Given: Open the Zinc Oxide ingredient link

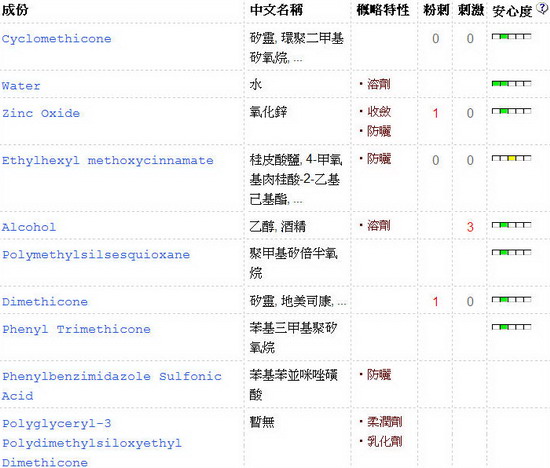Looking at the screenshot, I should pos(41,113).
